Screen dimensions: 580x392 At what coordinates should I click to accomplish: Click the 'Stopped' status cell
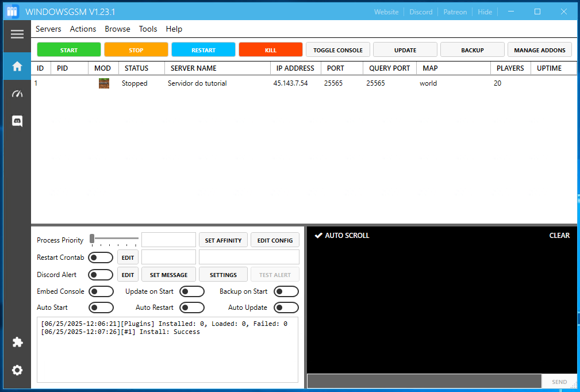(x=135, y=83)
